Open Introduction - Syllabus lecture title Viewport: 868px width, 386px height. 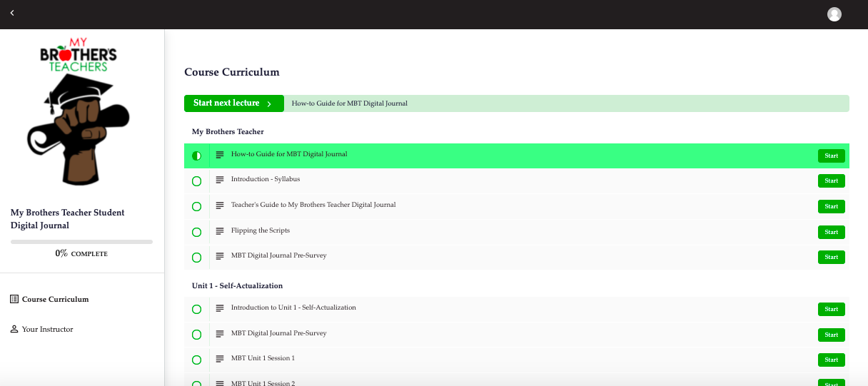[x=266, y=179]
